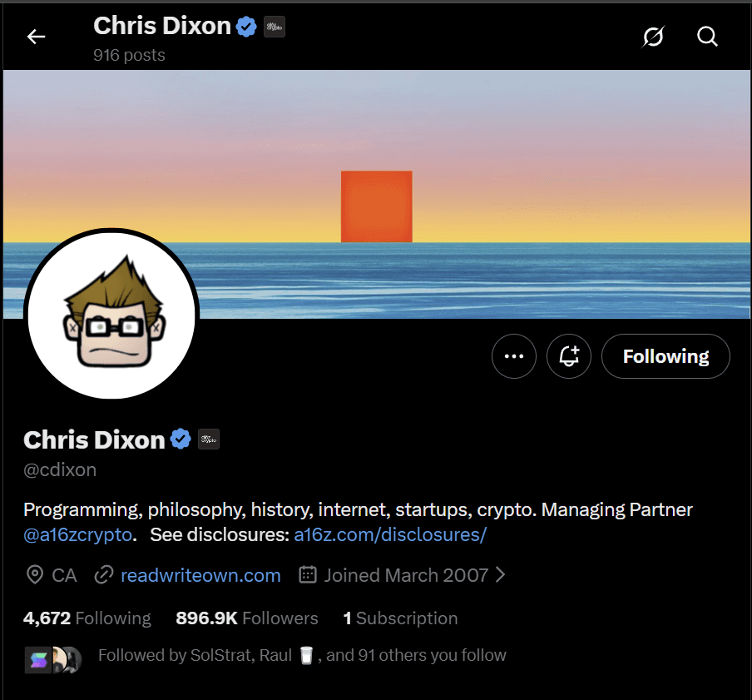Open the Grok profile summary icon
The height and width of the screenshot is (700, 752).
[653, 37]
